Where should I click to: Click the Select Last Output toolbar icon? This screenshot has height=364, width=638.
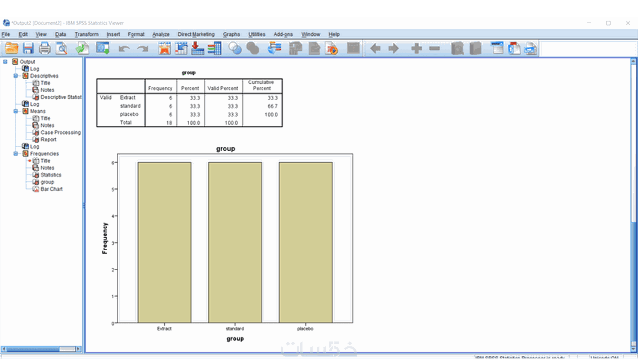(x=275, y=48)
